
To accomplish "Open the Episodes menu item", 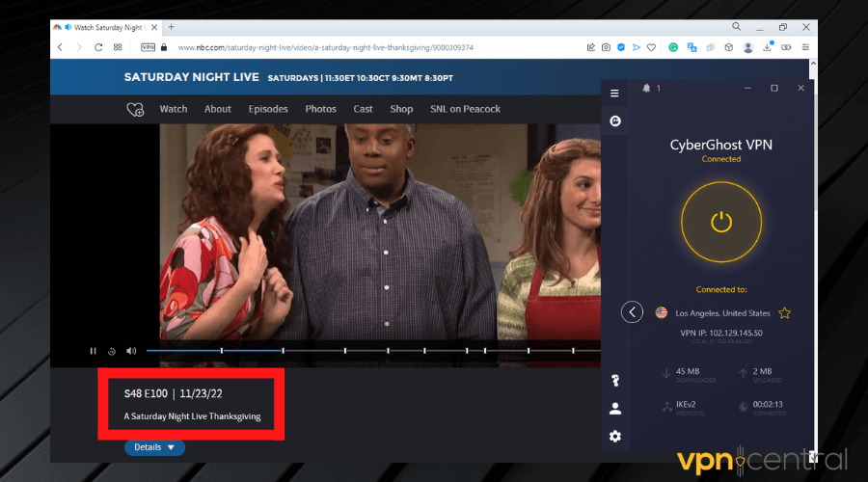I will 268,109.
